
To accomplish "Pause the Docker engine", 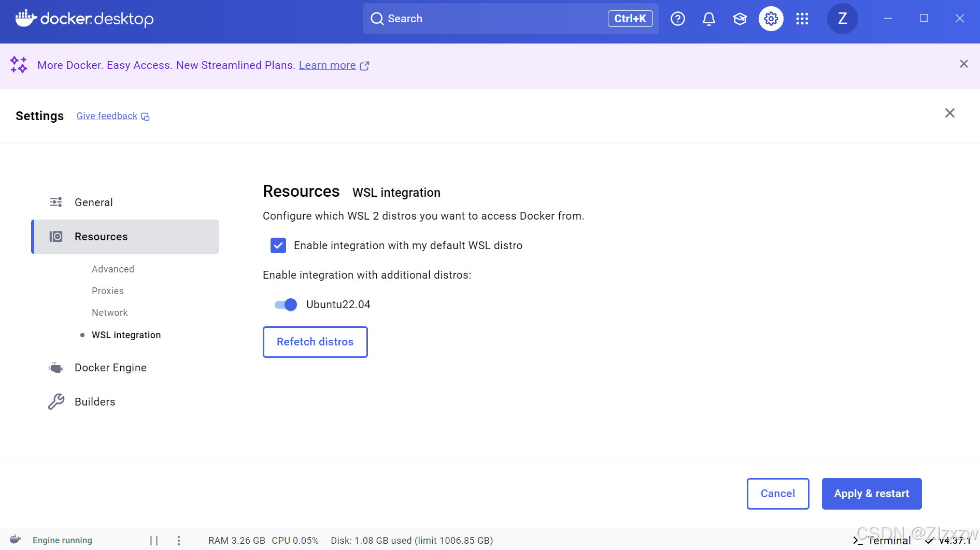I will (154, 540).
